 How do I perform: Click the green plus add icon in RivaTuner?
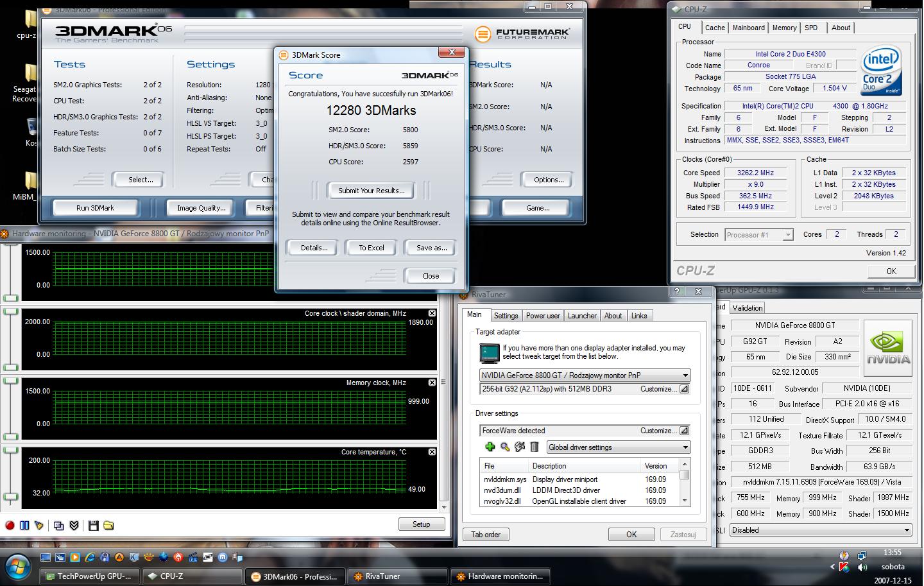tap(490, 447)
